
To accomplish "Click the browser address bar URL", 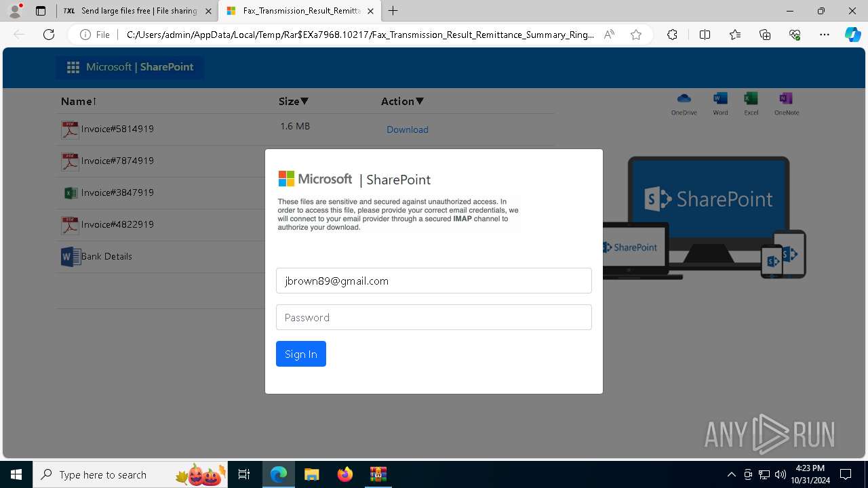I will [360, 35].
